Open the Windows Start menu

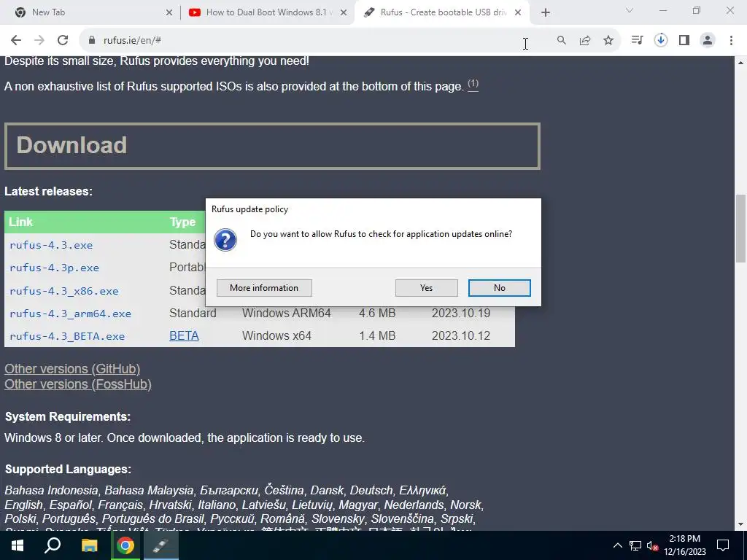pos(18,545)
